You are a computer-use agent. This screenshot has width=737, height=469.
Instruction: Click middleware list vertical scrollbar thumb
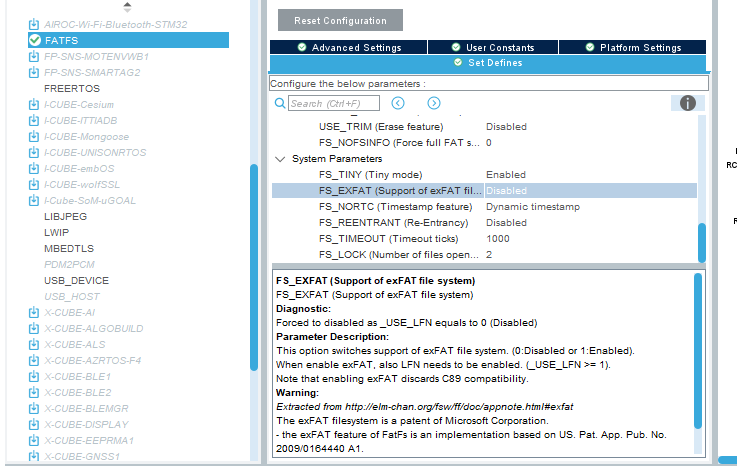pyautogui.click(x=254, y=267)
